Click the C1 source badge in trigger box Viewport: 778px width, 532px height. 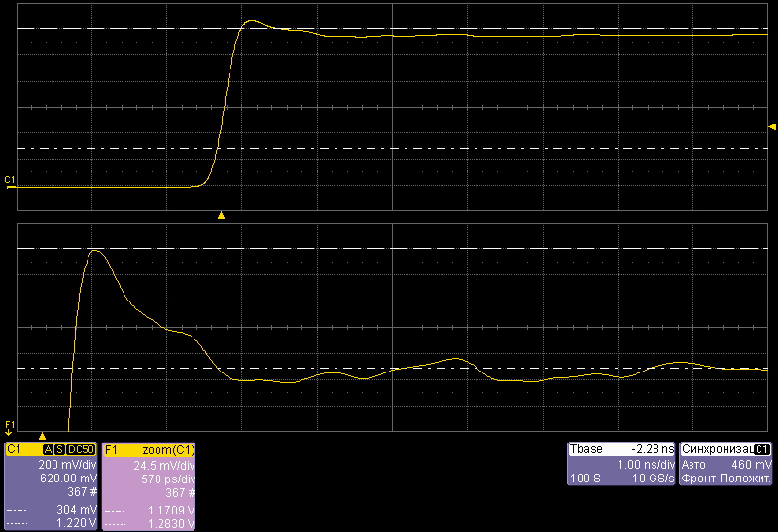pyautogui.click(x=762, y=449)
